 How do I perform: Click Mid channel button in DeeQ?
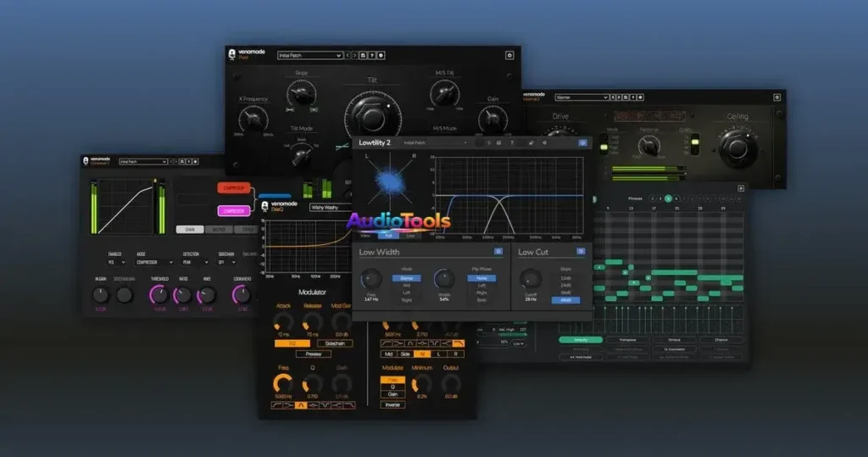point(388,354)
